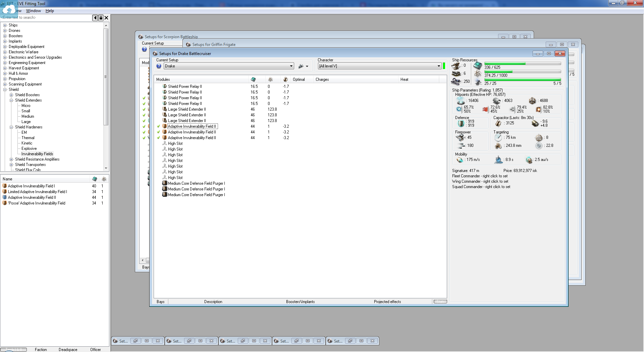The width and height of the screenshot is (644, 352).
Task: Expand the Electronic Warfare tree node
Action: click(5, 52)
